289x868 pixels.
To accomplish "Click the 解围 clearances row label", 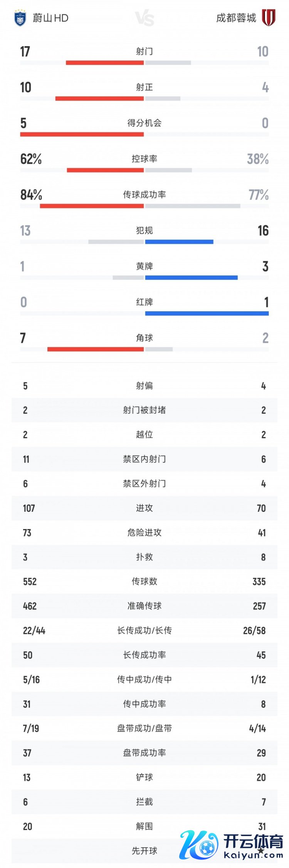I will click(x=144, y=826).
